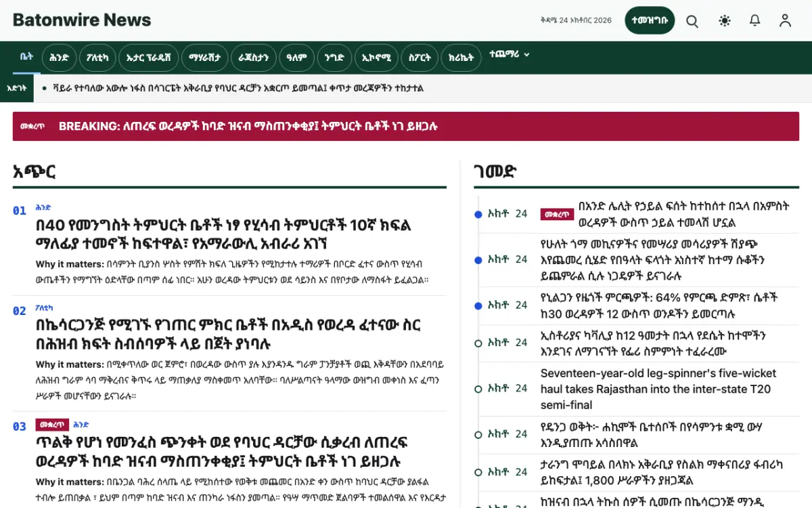Open the ክሪኬት section tab

[x=461, y=58]
